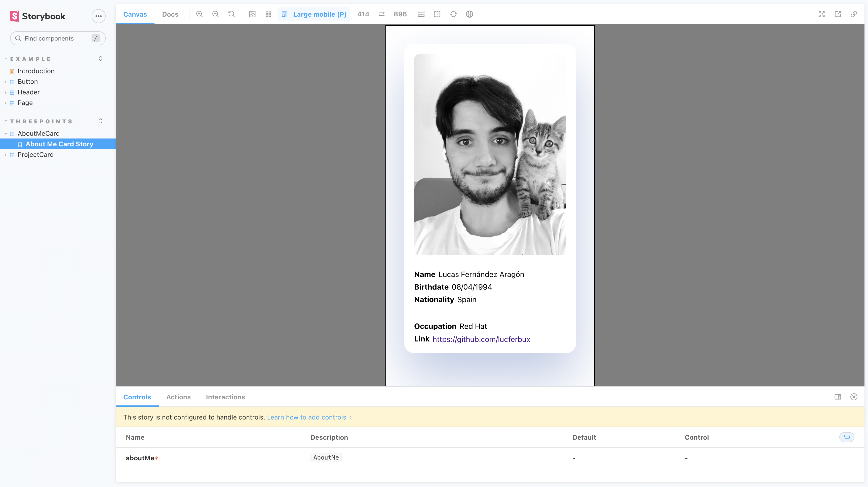Remount the component with the refresh icon
Screen dimensions: 868x487
(x=453, y=14)
